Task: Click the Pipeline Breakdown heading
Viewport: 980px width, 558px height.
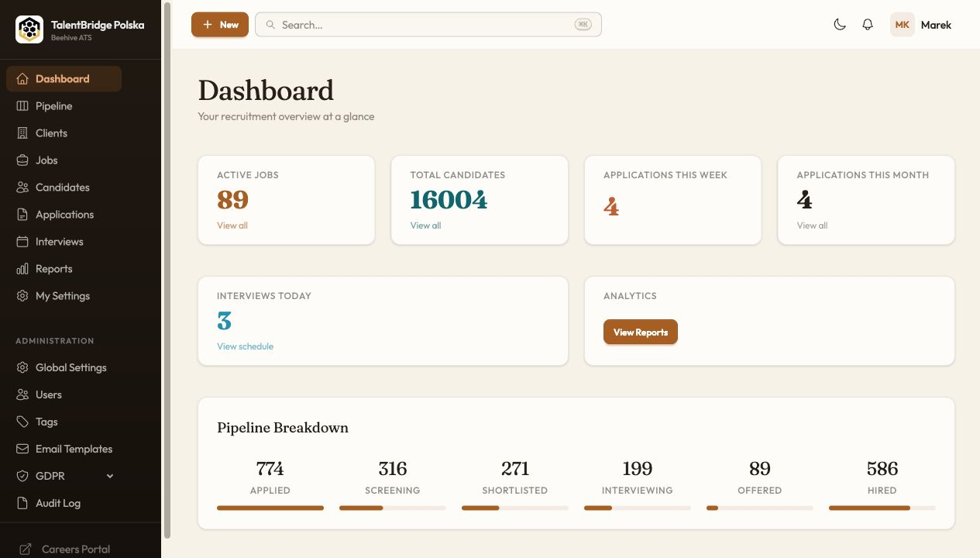Action: pos(283,428)
